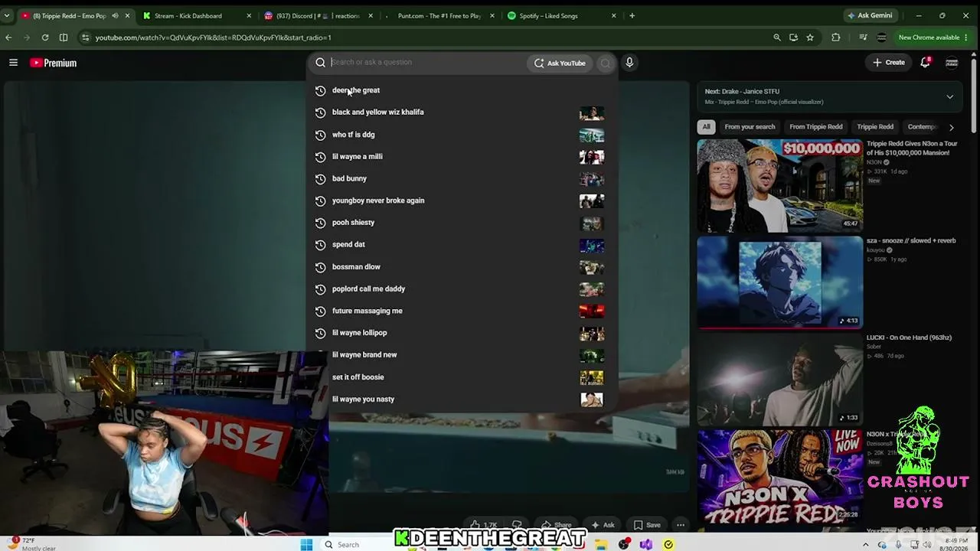Open YouTube notifications bell
This screenshot has height=551, width=980.
(925, 63)
